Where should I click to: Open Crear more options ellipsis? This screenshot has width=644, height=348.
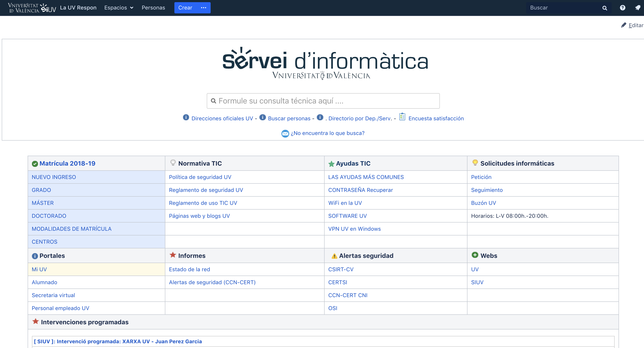click(204, 8)
